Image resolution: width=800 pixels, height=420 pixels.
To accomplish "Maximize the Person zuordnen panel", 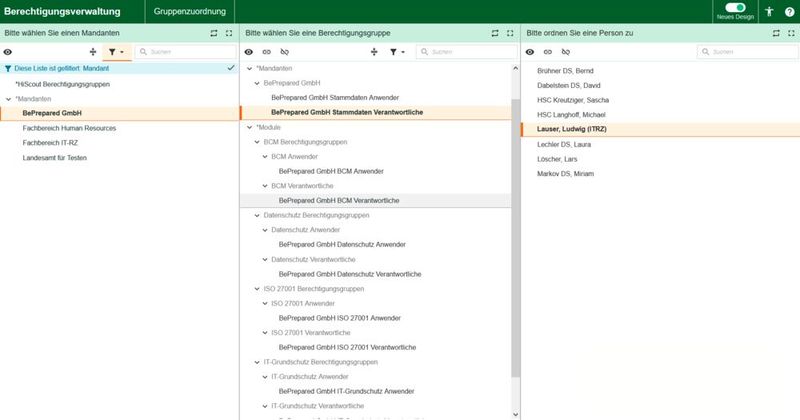I will click(791, 33).
